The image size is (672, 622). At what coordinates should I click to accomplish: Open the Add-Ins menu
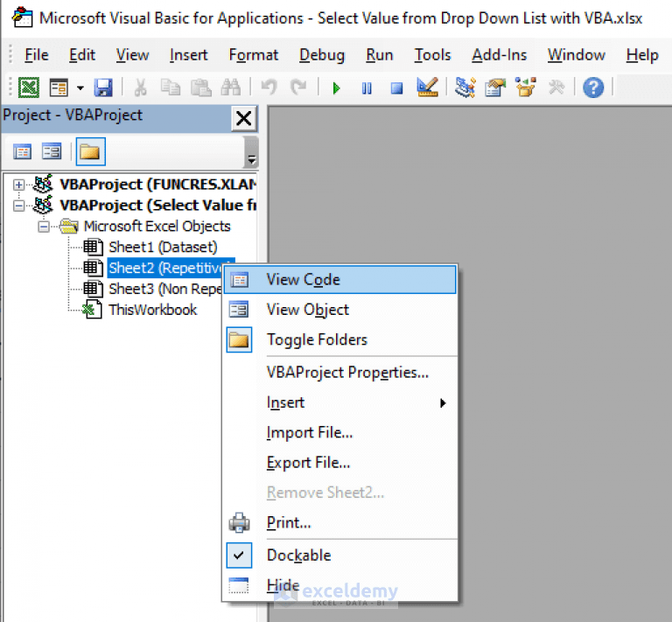[x=500, y=55]
